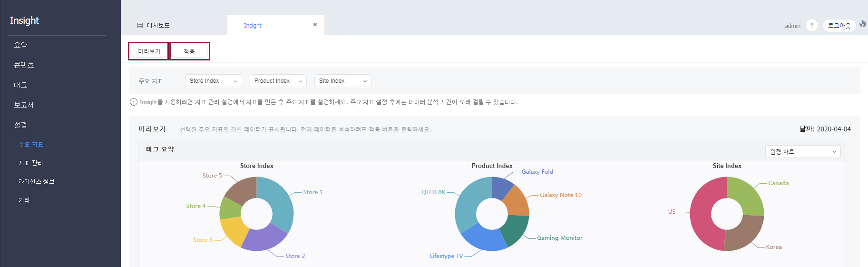Switch to the 대시보드 tab
Viewport: 868px width, 267px height.
pyautogui.click(x=158, y=26)
